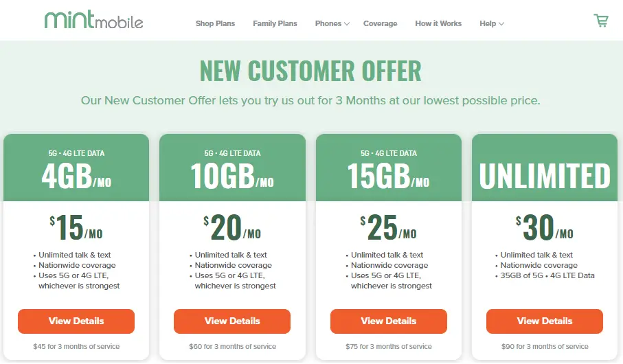This screenshot has width=623, height=364.
Task: Open the Shop Plans menu item
Action: click(x=215, y=23)
